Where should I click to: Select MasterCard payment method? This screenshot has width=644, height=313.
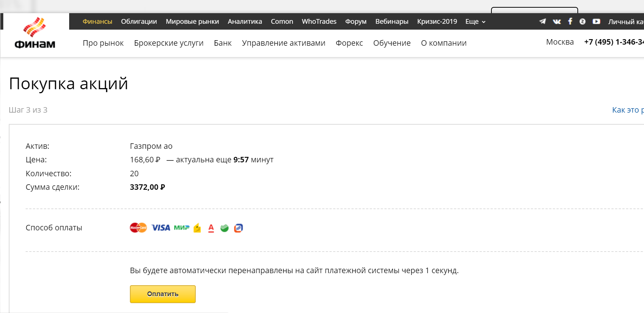point(138,228)
